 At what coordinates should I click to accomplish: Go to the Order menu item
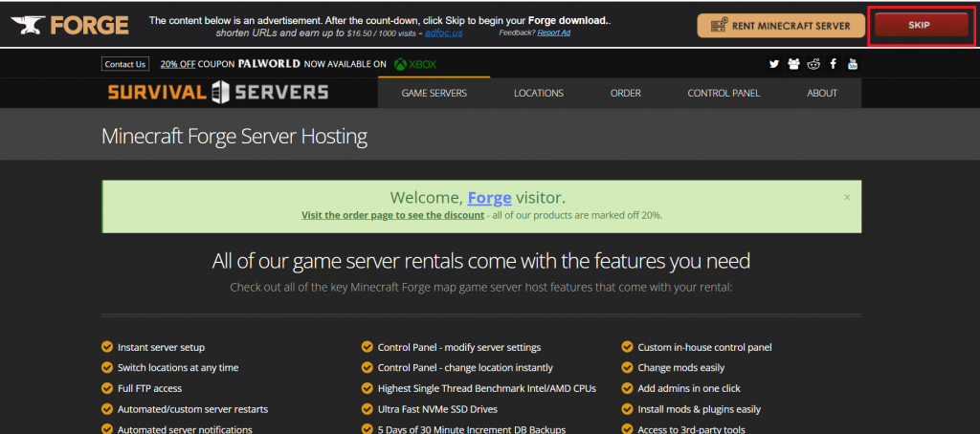click(625, 93)
